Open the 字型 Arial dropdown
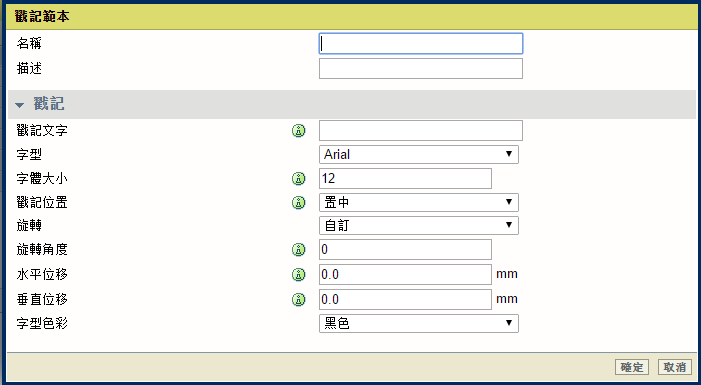701x385 pixels. pos(419,154)
